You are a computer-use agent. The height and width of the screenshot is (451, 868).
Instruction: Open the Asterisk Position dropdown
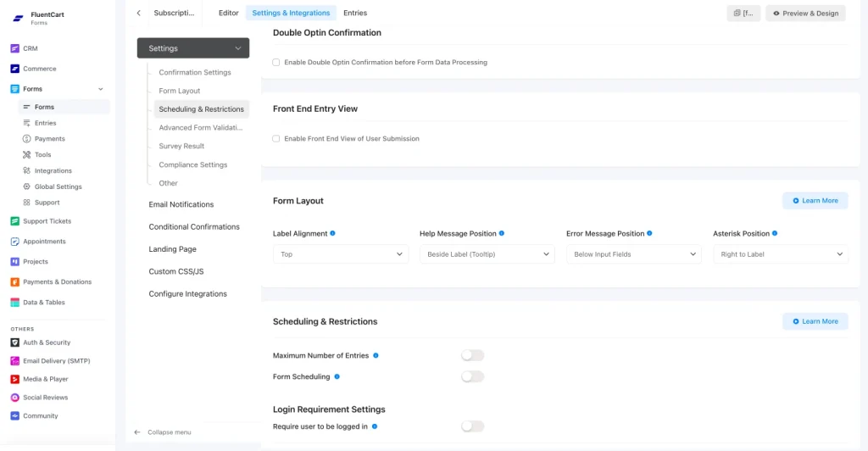click(781, 254)
